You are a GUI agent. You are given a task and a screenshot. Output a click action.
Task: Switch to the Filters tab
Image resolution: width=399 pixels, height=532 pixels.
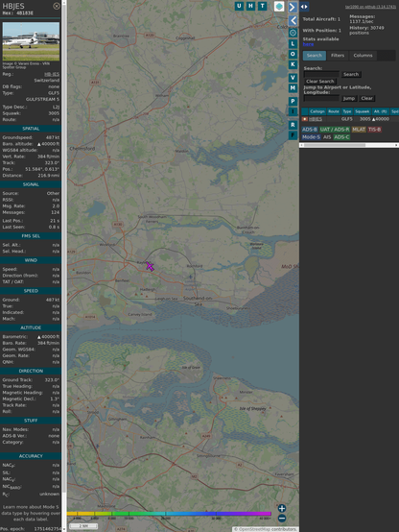click(x=338, y=56)
